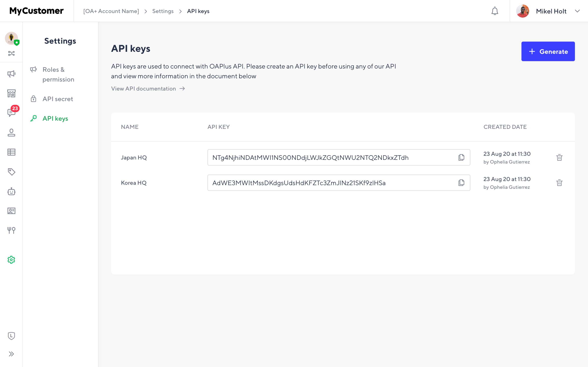Open Settings from the breadcrumb
Screen dimensions: 588x367
163,11
